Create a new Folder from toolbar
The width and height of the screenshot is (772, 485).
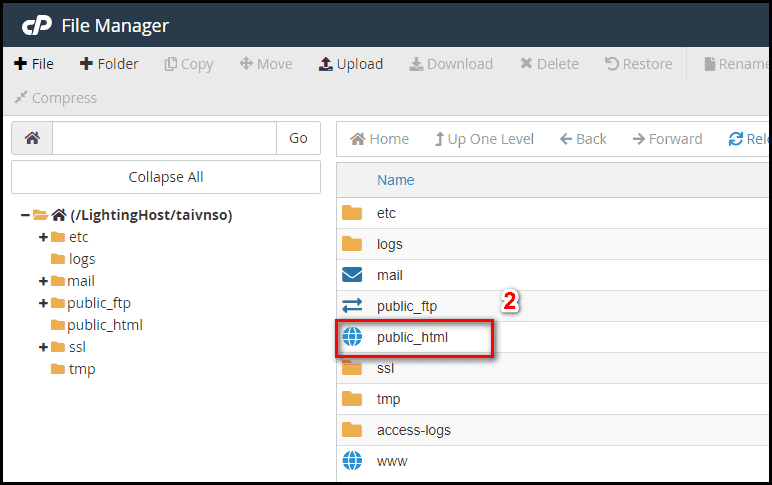coord(109,64)
